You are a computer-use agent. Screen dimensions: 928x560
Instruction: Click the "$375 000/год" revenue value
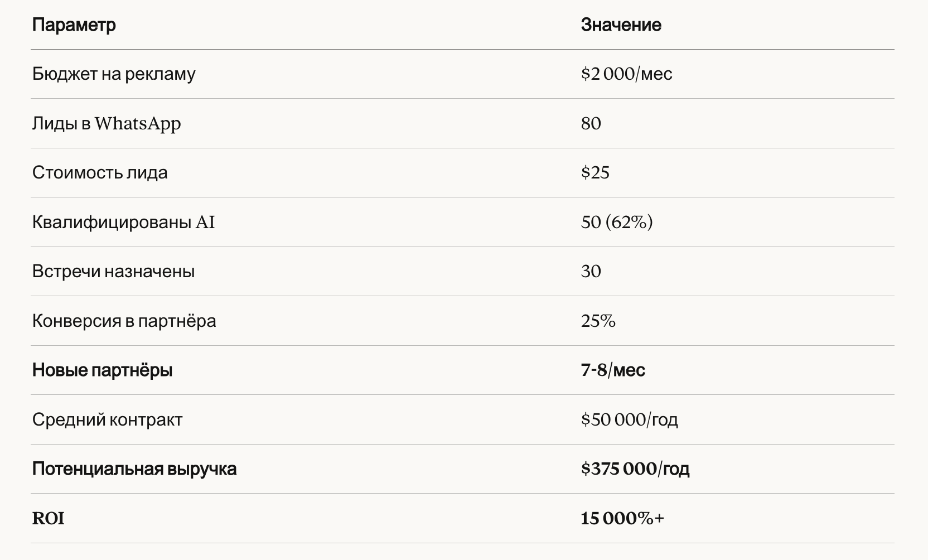coord(635,469)
